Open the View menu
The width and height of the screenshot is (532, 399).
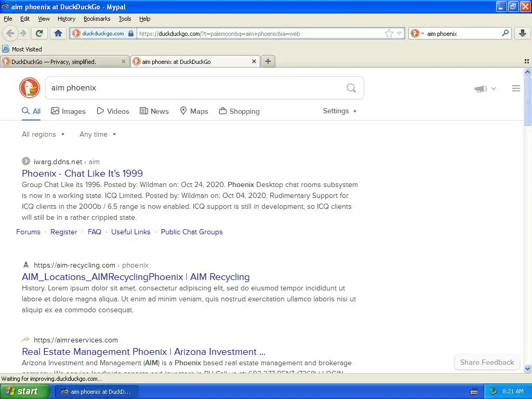[44, 19]
